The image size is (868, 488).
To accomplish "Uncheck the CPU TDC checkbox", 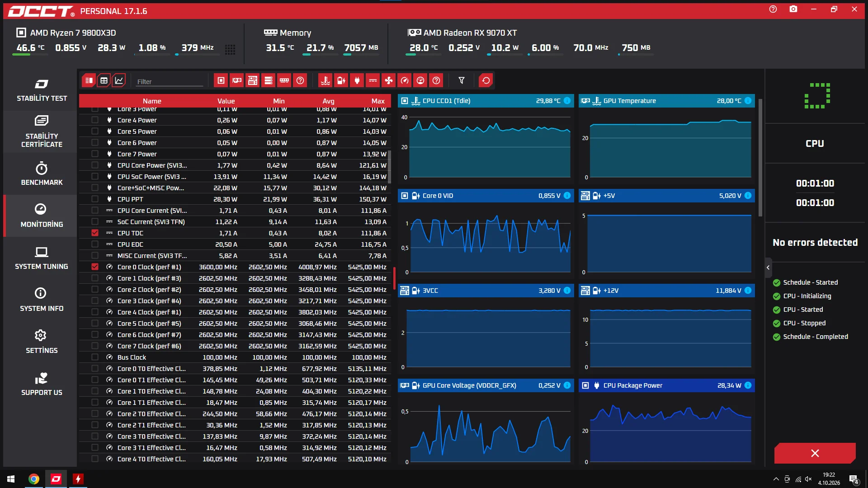I will [x=95, y=233].
